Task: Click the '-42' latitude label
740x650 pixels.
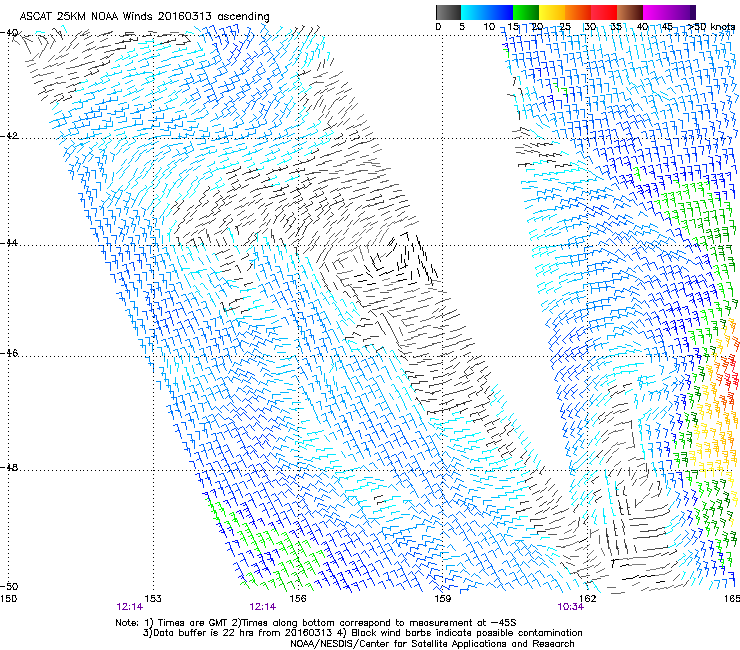Action: (x=10, y=136)
